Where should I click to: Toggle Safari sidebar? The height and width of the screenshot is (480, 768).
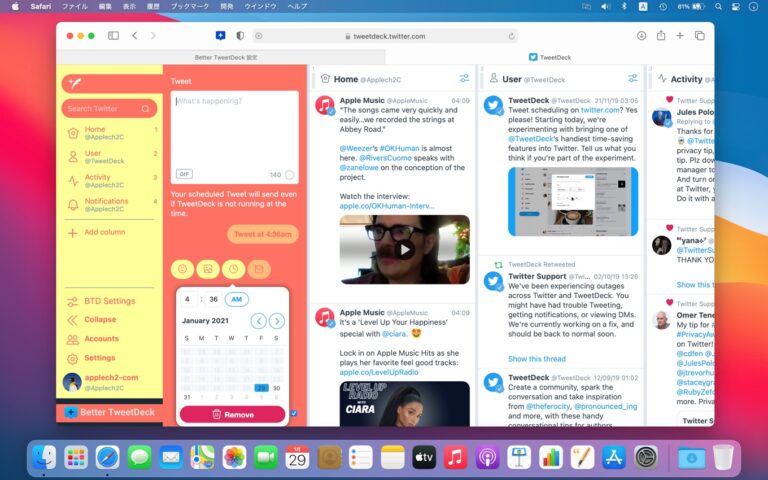tap(114, 36)
